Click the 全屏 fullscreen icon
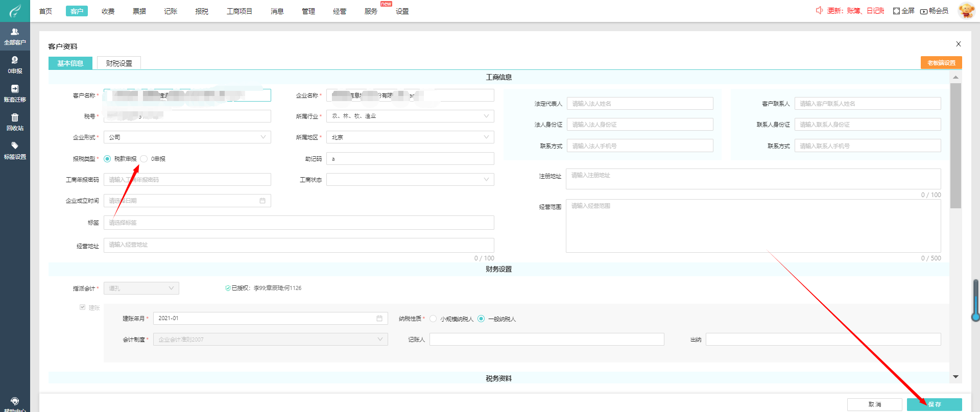Viewport: 980px width, 412px height. tap(896, 11)
